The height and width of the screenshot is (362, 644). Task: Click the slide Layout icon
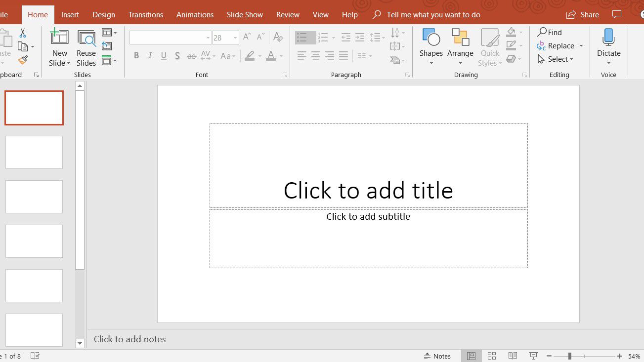point(107,33)
